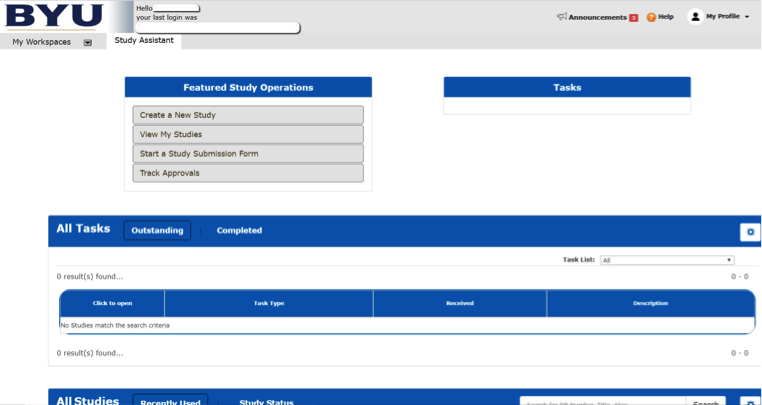Expand the My Profile menu arrow

coord(747,17)
